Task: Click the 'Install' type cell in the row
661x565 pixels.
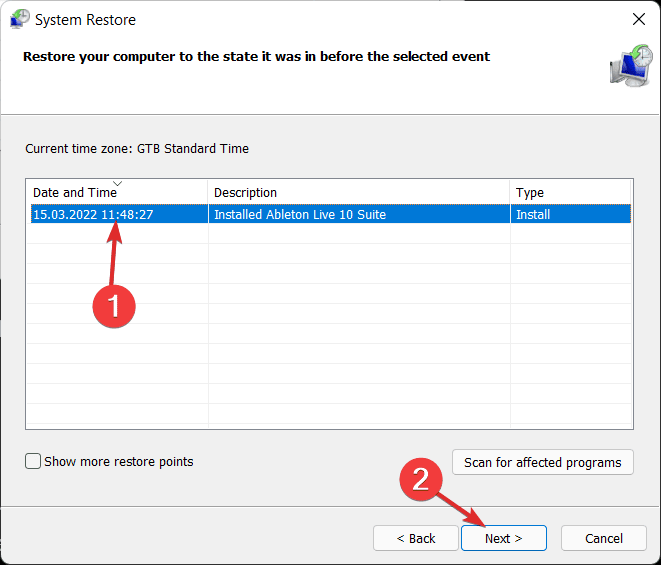Action: coord(533,214)
